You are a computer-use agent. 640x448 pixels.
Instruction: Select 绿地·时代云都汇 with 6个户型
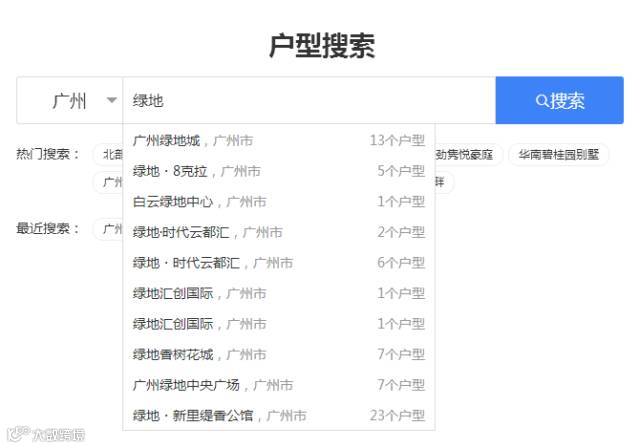pos(279,263)
